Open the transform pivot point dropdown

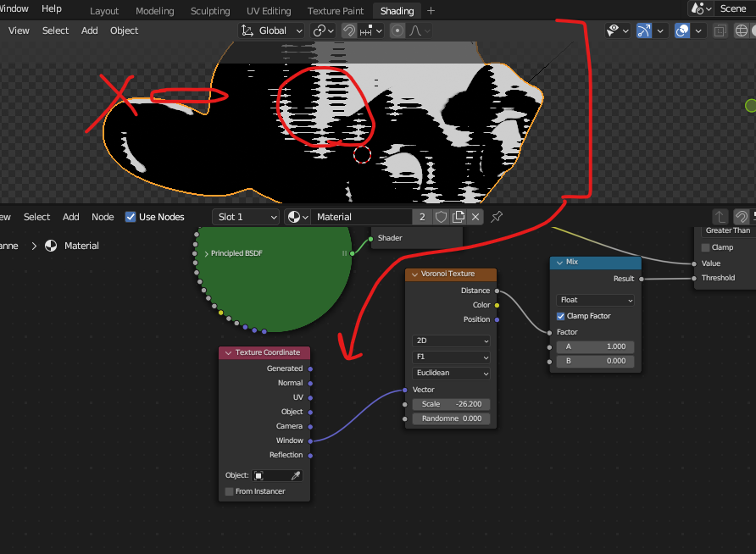coord(323,30)
